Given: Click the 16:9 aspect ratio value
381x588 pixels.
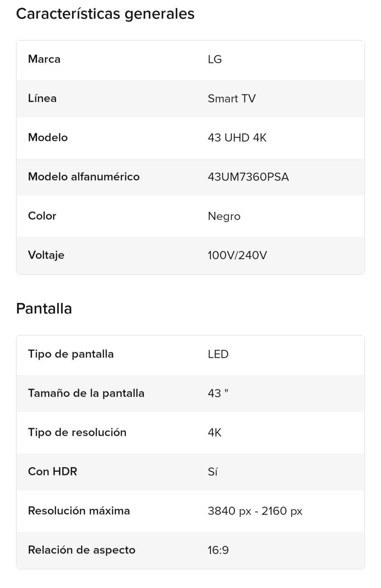Looking at the screenshot, I should [x=218, y=550].
